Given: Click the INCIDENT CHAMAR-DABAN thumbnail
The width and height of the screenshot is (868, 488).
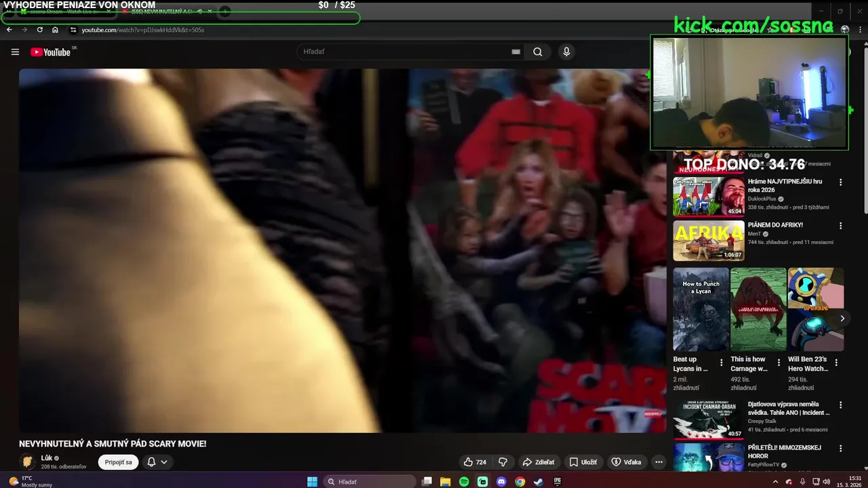Looking at the screenshot, I should coord(709,420).
